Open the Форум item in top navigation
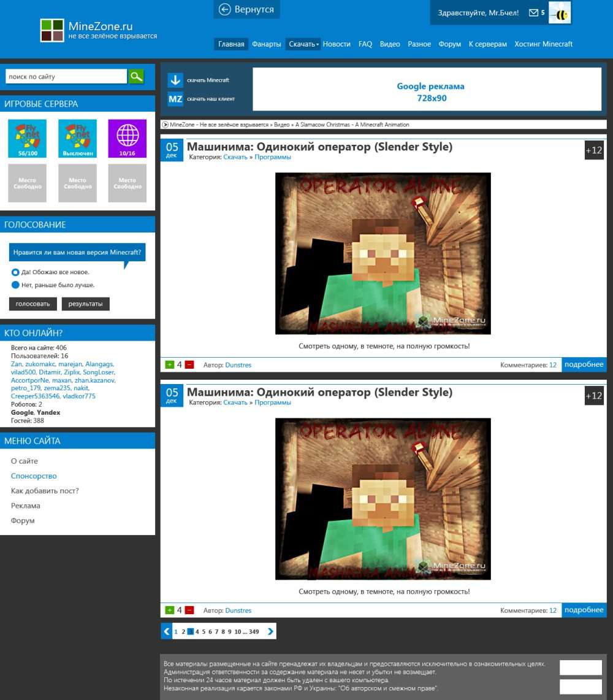Screen dimensions: 613x700 (x=450, y=44)
